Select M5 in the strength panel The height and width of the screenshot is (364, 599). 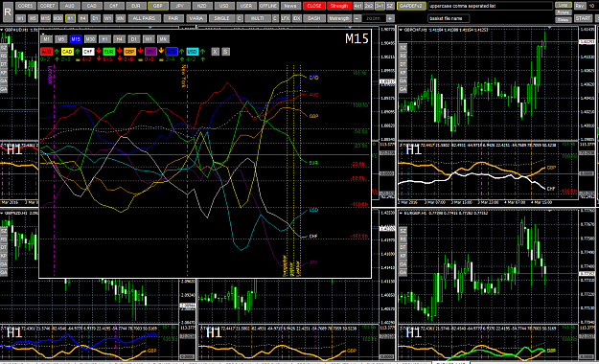(60, 39)
